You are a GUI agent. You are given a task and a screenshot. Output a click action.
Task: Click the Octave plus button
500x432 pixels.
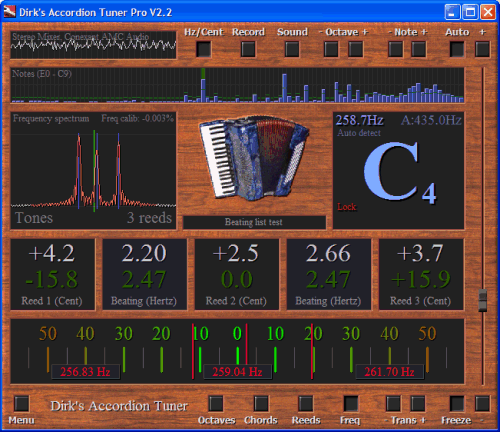click(356, 49)
